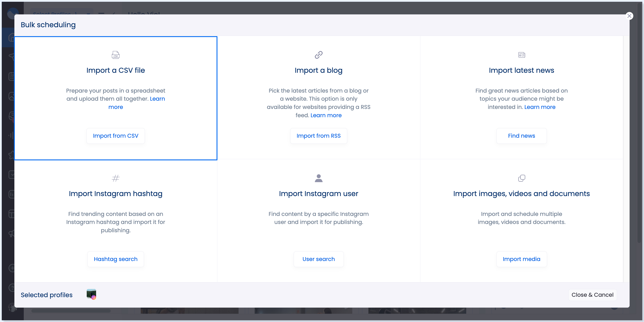
Task: Click the Import Instagram hashtag heading
Action: (115, 194)
